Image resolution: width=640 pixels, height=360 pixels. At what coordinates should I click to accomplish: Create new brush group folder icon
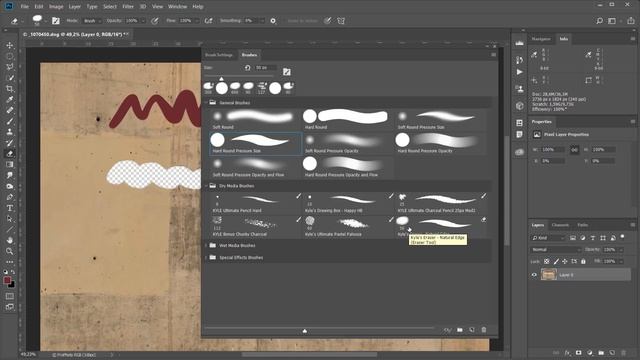(460, 330)
